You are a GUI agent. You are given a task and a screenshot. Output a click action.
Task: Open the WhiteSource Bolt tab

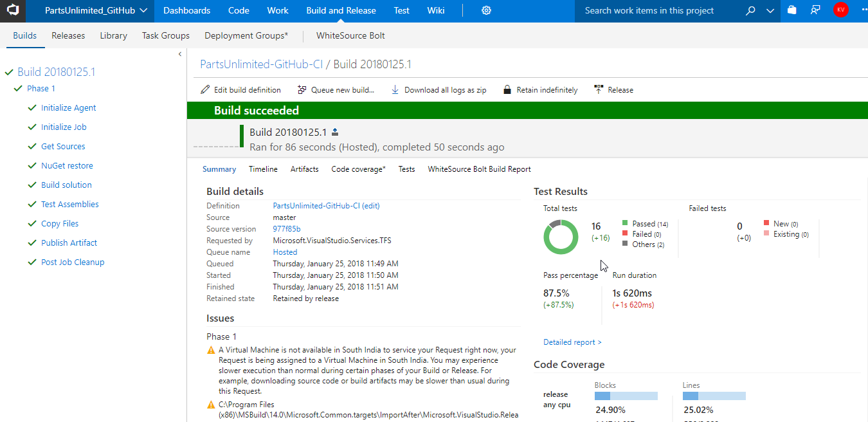[x=350, y=36]
